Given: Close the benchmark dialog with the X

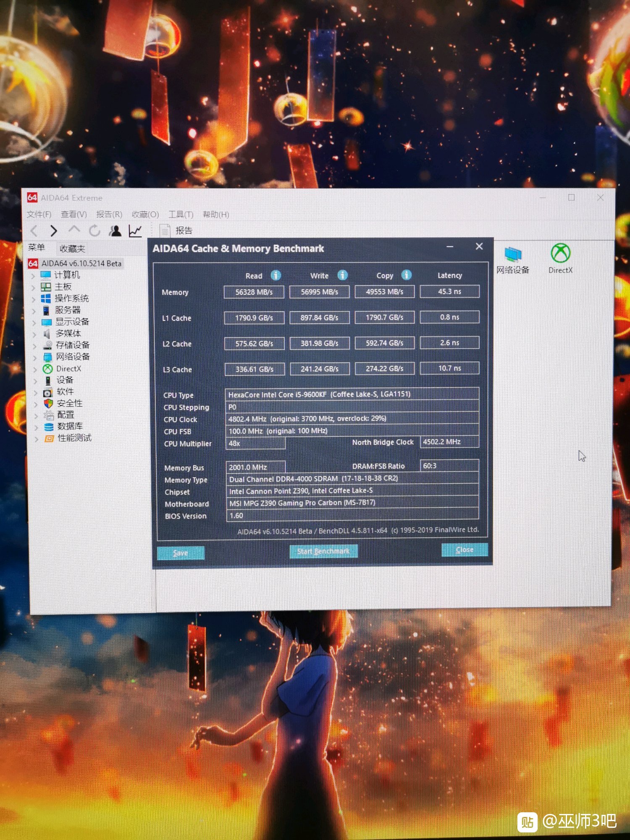Looking at the screenshot, I should (479, 246).
